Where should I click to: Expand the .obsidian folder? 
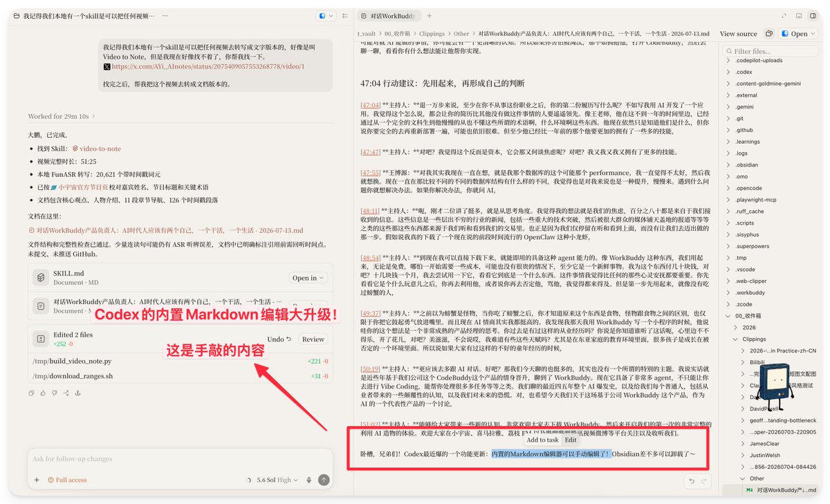[728, 165]
